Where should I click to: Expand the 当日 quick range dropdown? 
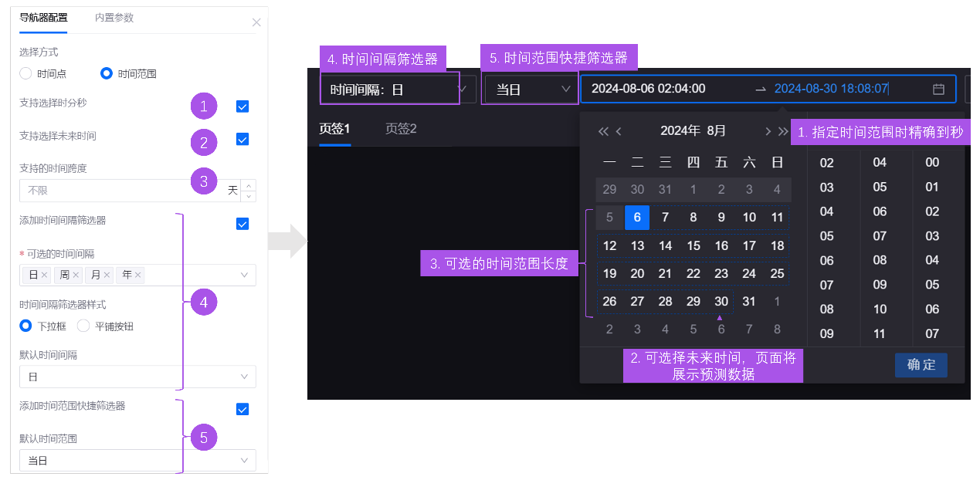530,90
